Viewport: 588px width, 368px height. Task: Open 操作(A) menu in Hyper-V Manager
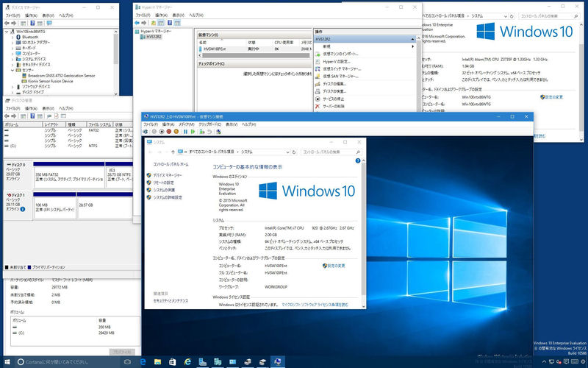click(161, 15)
